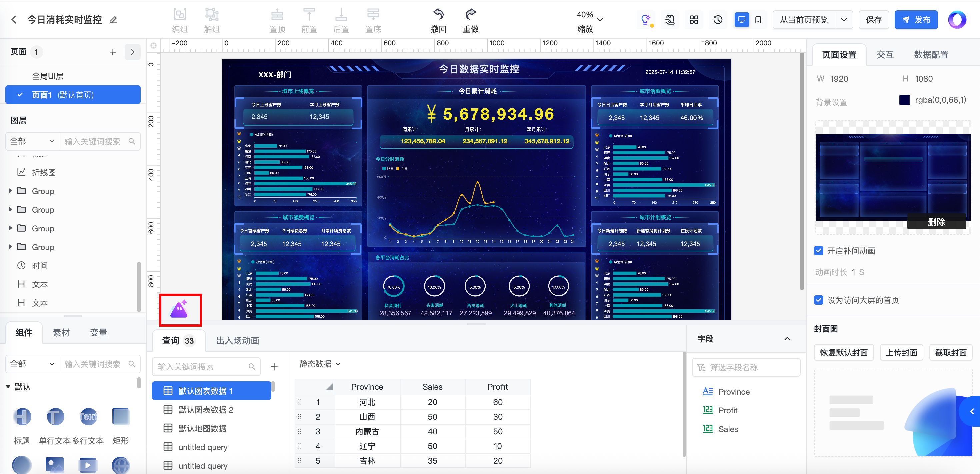
Task: Uncheck 开启补间动画 checkbox
Action: 819,251
